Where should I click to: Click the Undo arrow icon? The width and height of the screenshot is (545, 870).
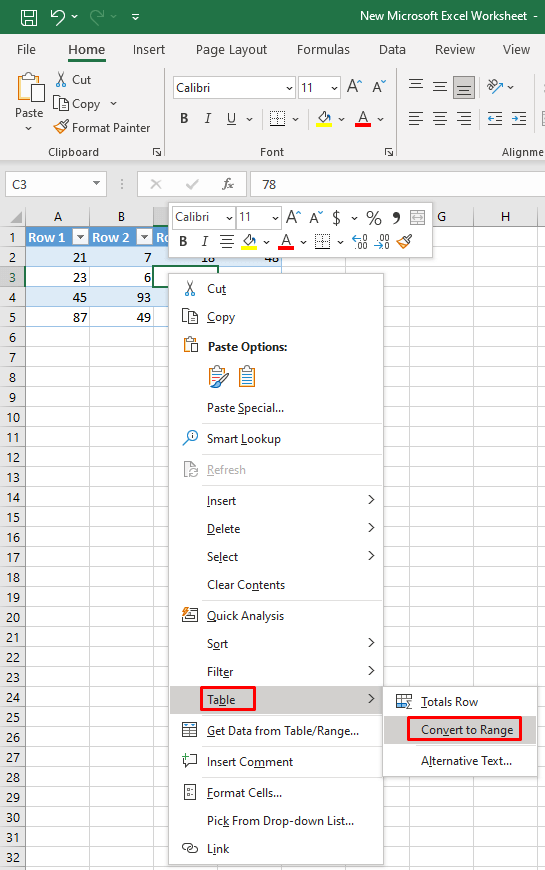[x=58, y=17]
